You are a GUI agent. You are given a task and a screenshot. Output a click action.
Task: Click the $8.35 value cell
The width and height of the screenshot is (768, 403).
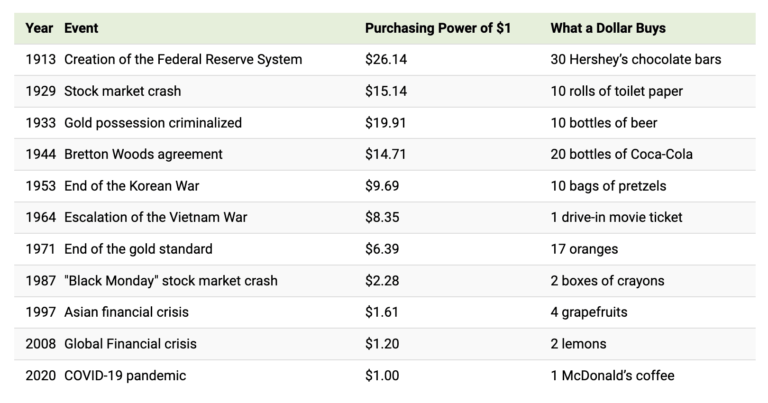[383, 217]
